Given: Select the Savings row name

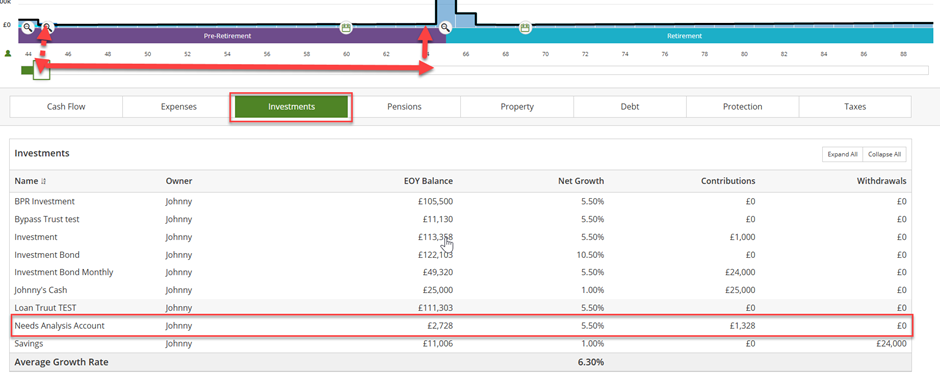Looking at the screenshot, I should pos(29,344).
